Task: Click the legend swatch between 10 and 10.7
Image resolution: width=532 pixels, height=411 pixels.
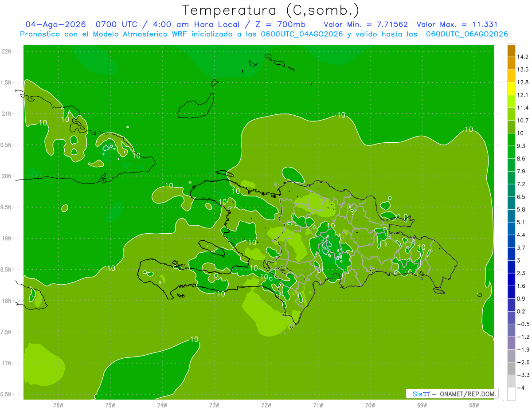Action: coord(511,127)
